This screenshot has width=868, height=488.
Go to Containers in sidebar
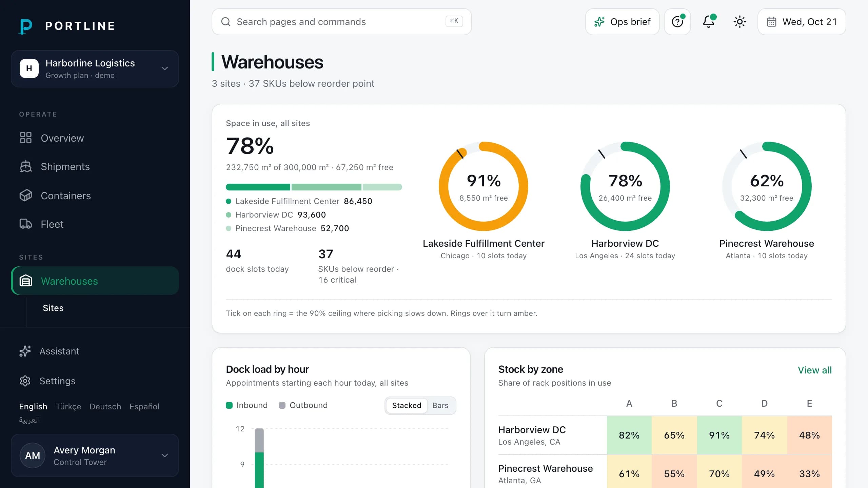pyautogui.click(x=95, y=196)
